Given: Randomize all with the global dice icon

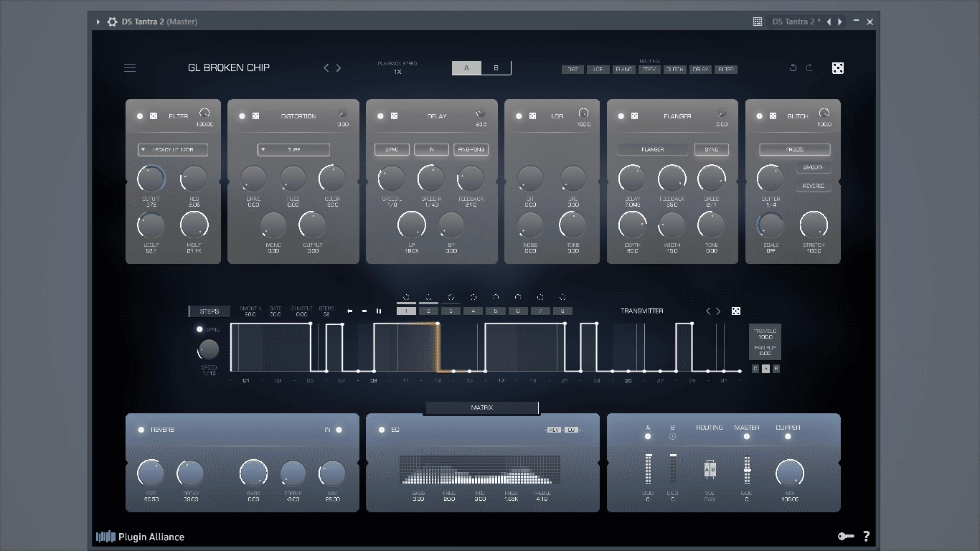Looking at the screenshot, I should pyautogui.click(x=837, y=68).
